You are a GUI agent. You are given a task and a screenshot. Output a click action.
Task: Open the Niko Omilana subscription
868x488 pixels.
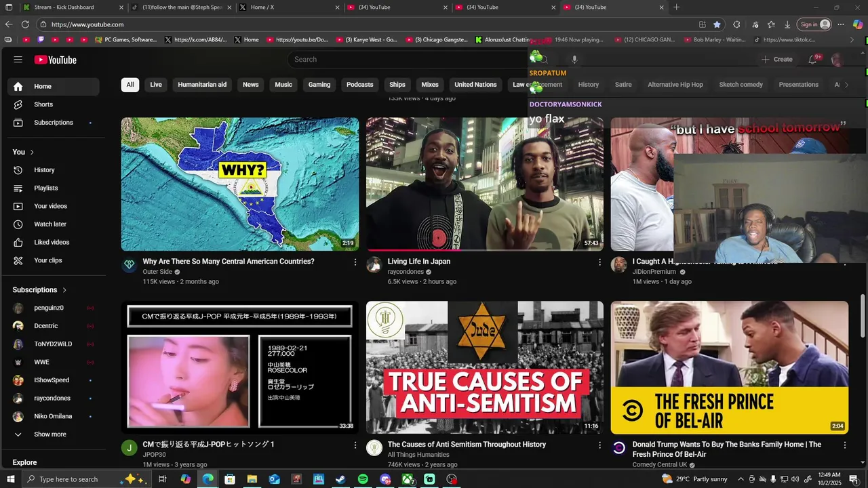click(x=54, y=416)
